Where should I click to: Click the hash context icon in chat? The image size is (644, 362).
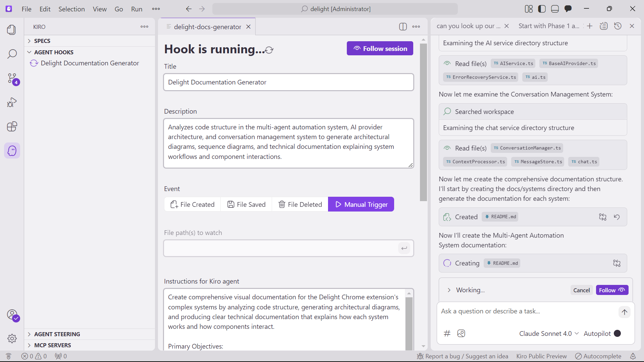tap(447, 333)
